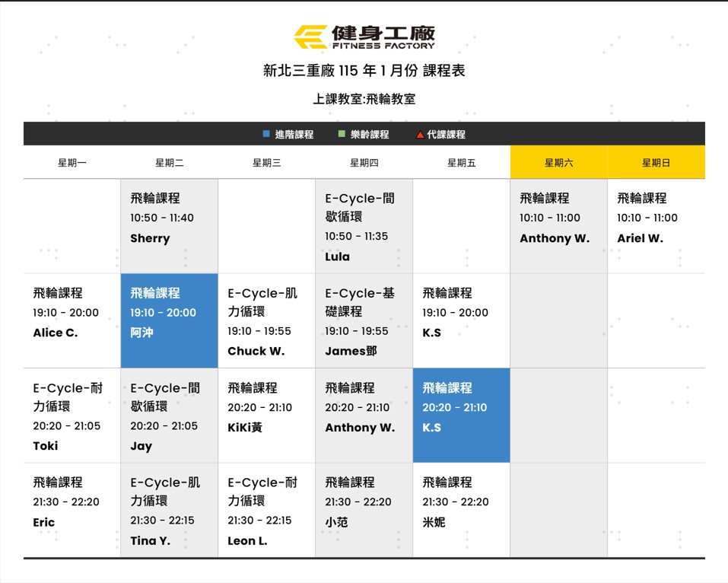This screenshot has height=583, width=728.
Task: Select blue Friday 20:20 class by K.S
Action: (461, 415)
